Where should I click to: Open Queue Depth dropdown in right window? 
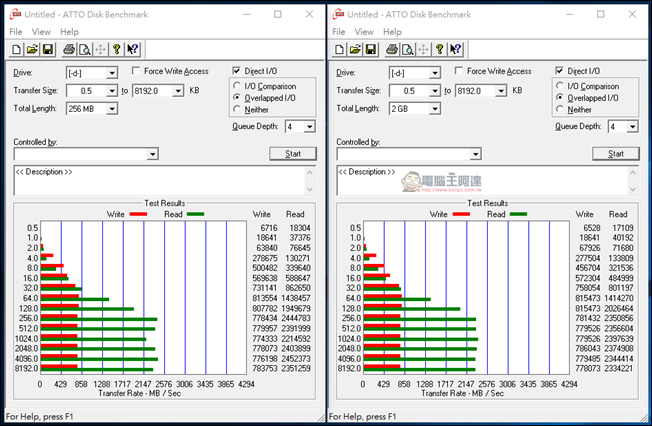click(x=632, y=126)
